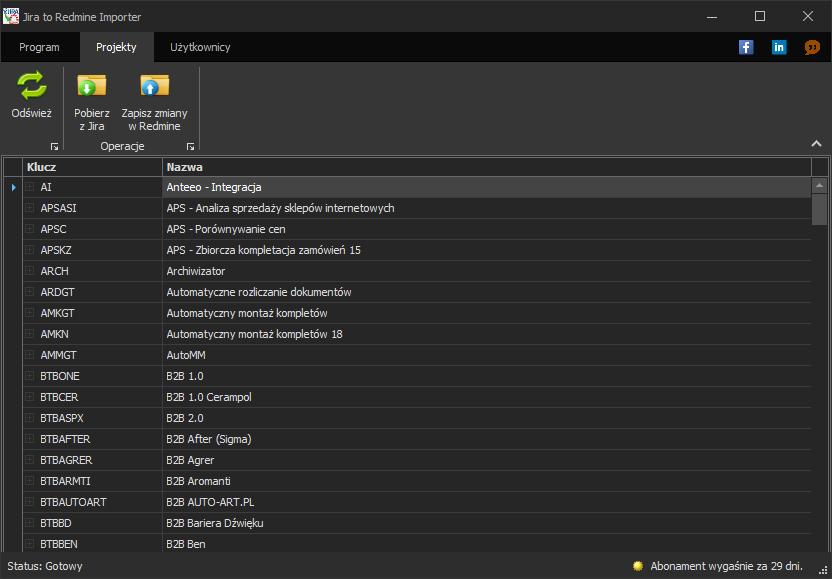
Task: Select the 'B2B Aromanti' cell
Action: tap(487, 481)
